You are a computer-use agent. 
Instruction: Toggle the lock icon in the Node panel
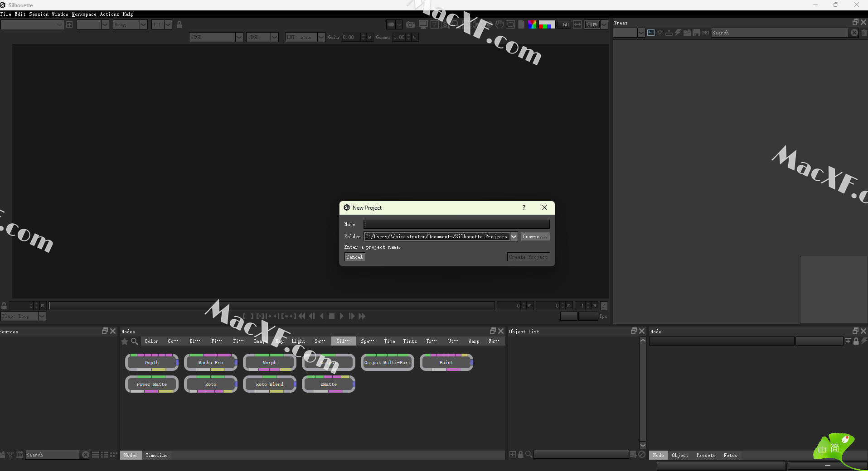[x=856, y=341]
